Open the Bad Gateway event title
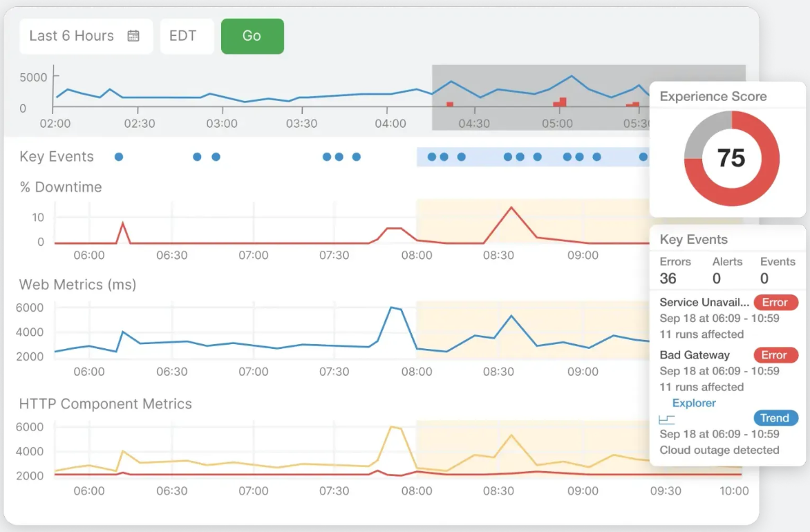 tap(695, 355)
